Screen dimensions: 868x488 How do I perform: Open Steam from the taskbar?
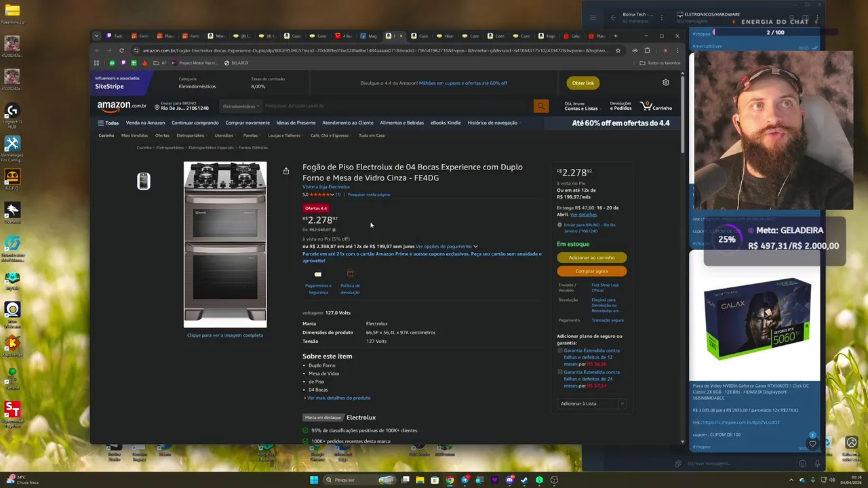pos(524,480)
